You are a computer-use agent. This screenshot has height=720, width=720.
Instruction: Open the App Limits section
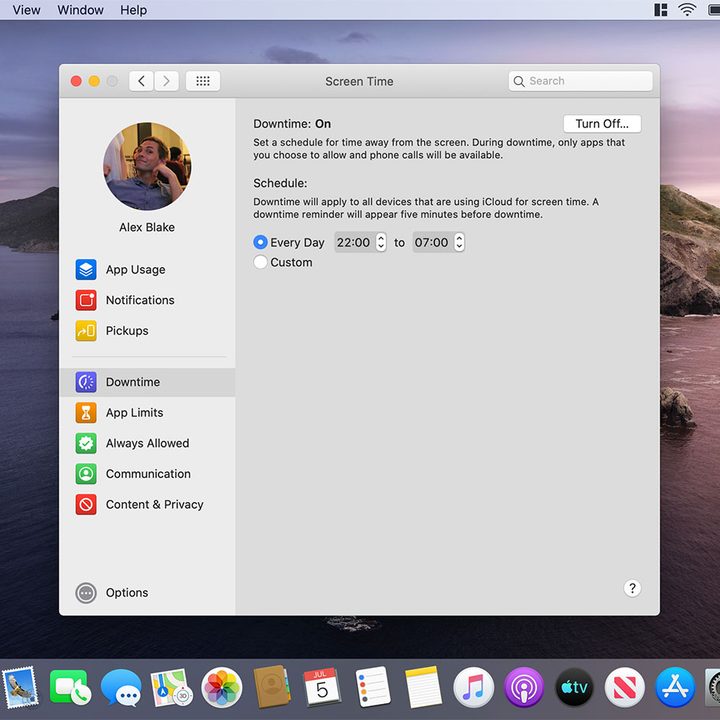point(147,412)
